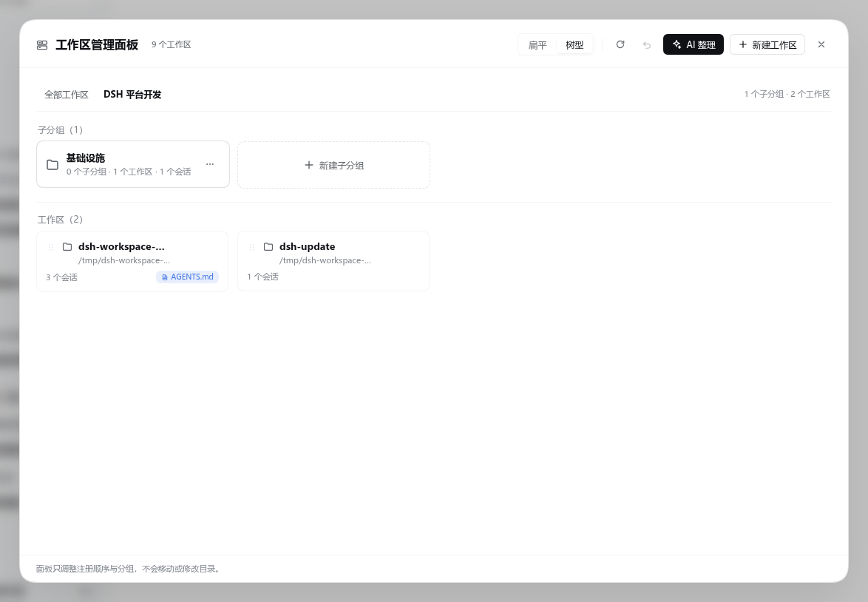Click 新建工作区 button
868x602 pixels.
point(767,44)
